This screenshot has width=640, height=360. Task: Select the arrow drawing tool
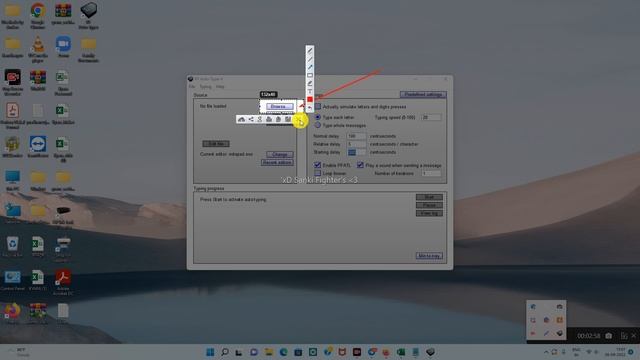[310, 67]
